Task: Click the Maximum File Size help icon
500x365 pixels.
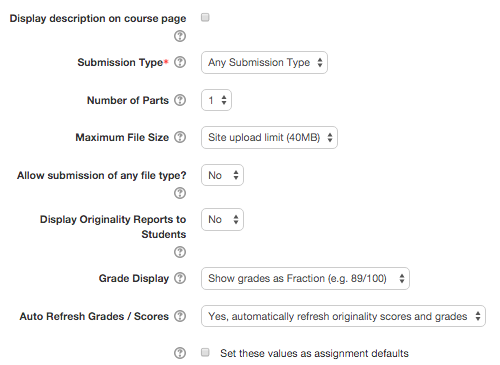Action: (180, 137)
